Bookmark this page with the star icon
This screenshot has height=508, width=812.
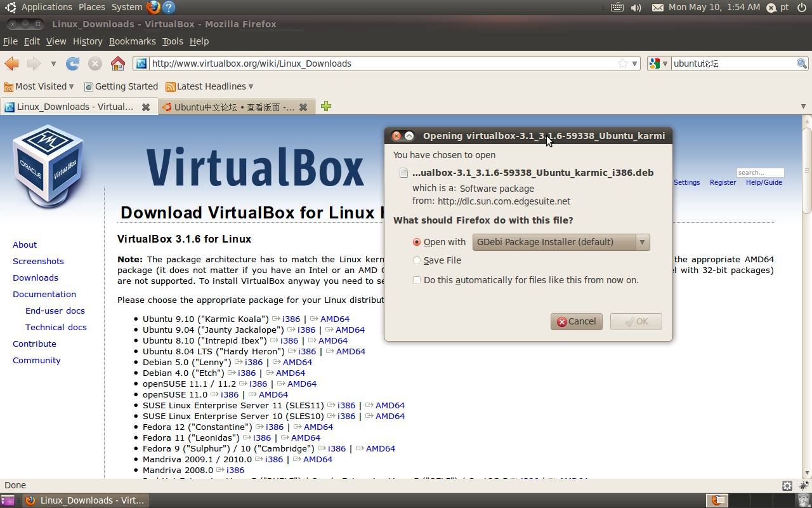(x=623, y=63)
